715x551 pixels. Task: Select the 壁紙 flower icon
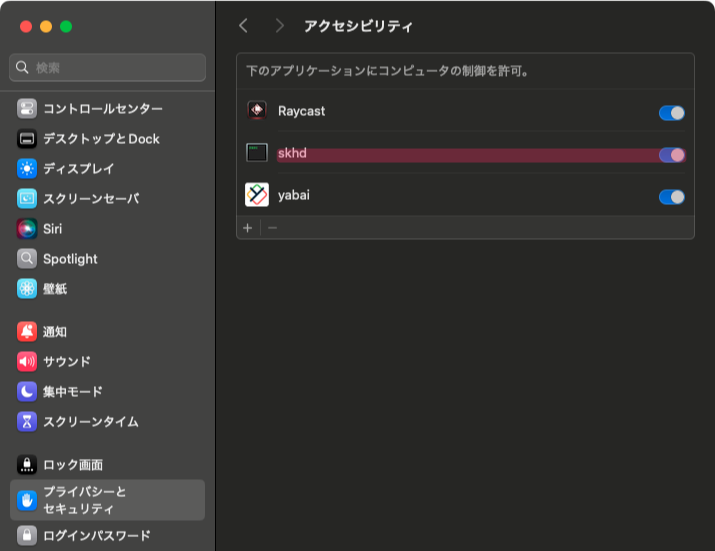27,289
